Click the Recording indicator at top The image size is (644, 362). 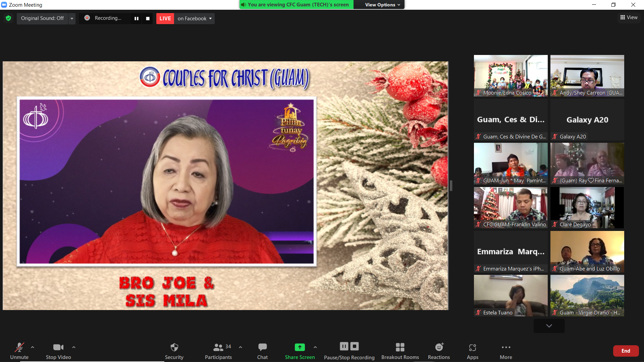click(x=103, y=18)
